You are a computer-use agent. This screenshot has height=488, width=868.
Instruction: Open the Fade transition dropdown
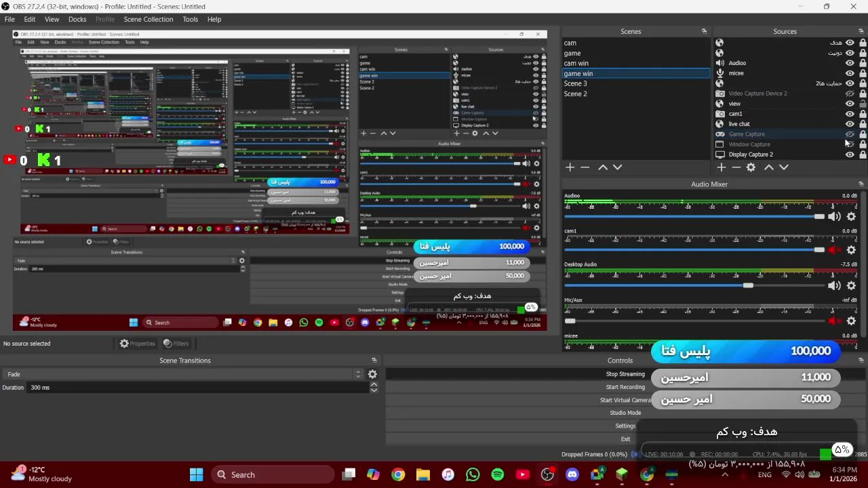[x=182, y=374]
